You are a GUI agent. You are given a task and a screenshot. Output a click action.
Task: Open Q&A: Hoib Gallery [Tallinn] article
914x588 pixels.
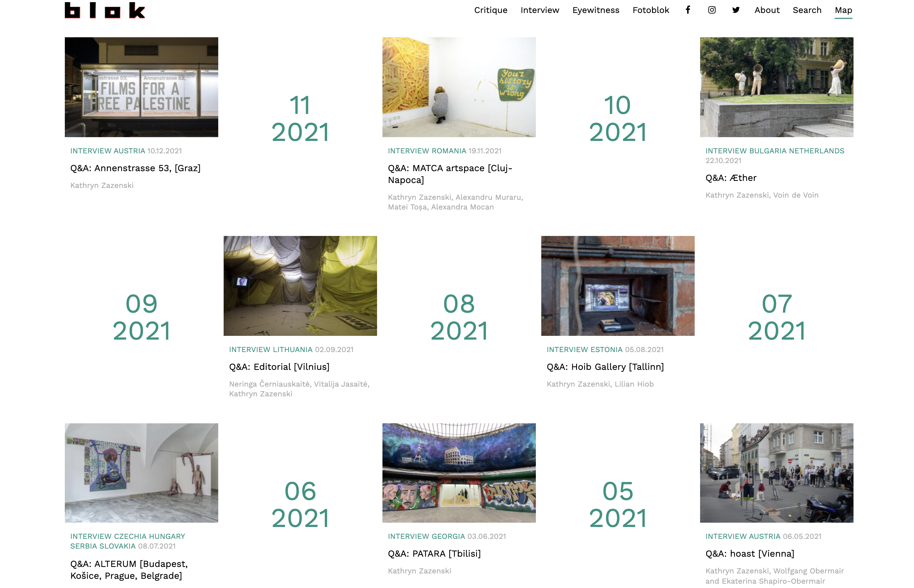605,367
